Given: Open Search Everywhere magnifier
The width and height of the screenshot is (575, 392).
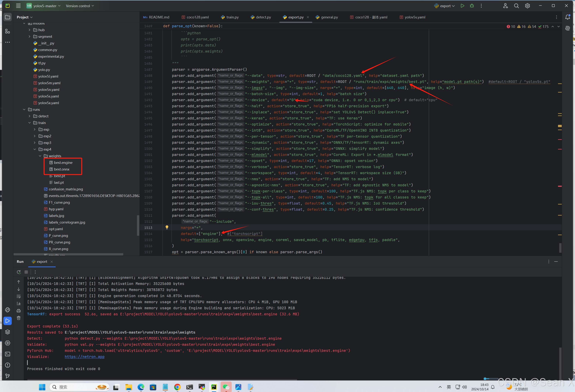Looking at the screenshot, I should pos(516,6).
